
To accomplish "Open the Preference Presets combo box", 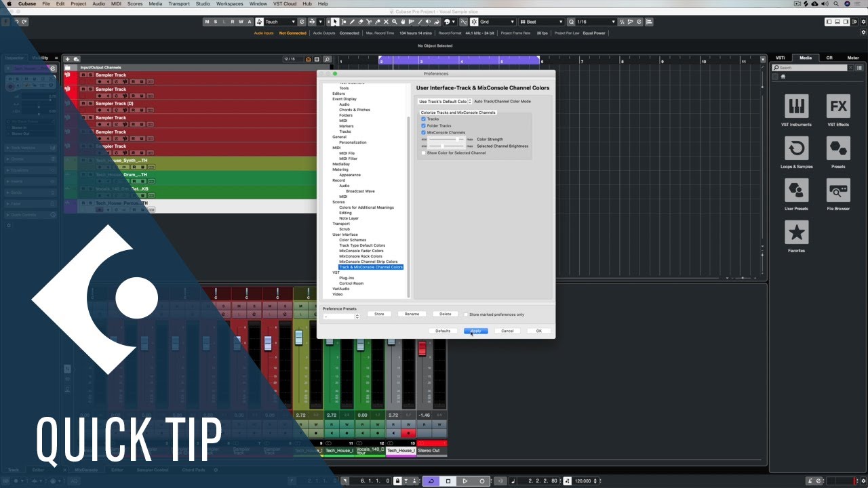I will click(341, 317).
